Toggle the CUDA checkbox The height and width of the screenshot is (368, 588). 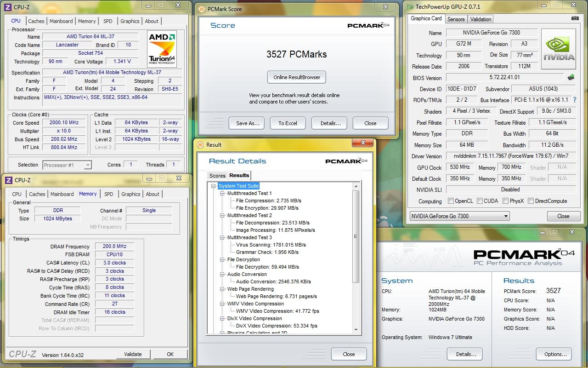click(480, 201)
